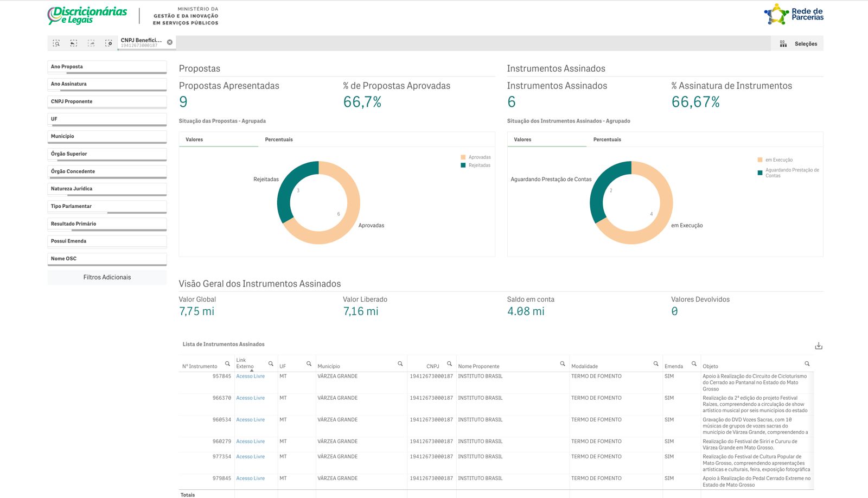Image resolution: width=868 pixels, height=498 pixels.
Task: Search in the Nº Instrumento column
Action: (227, 364)
